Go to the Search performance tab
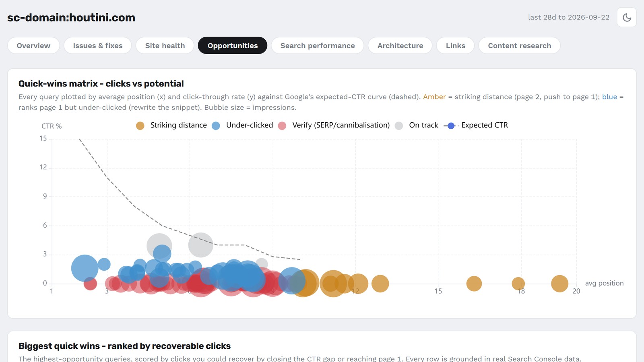 tap(318, 45)
